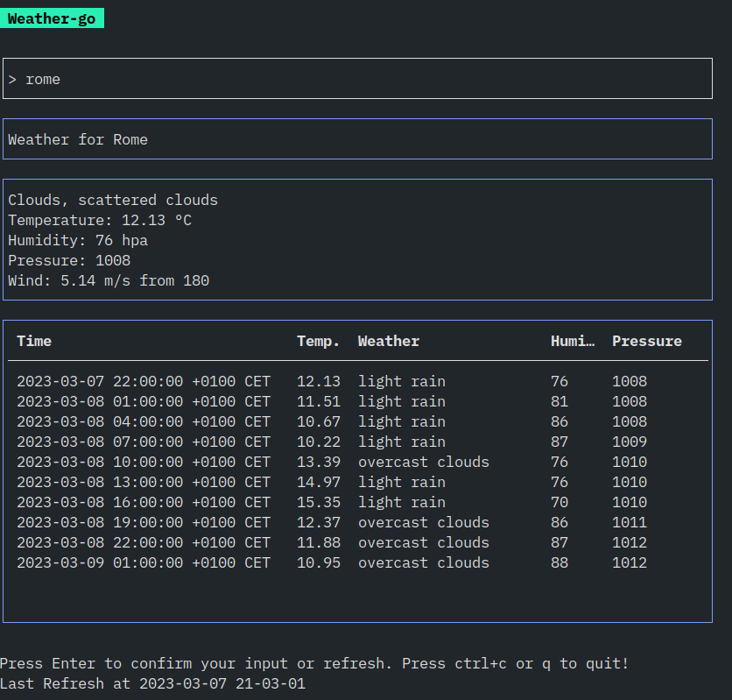Click pressure value 1009 in the table
Image resolution: width=732 pixels, height=700 pixels.
[630, 442]
